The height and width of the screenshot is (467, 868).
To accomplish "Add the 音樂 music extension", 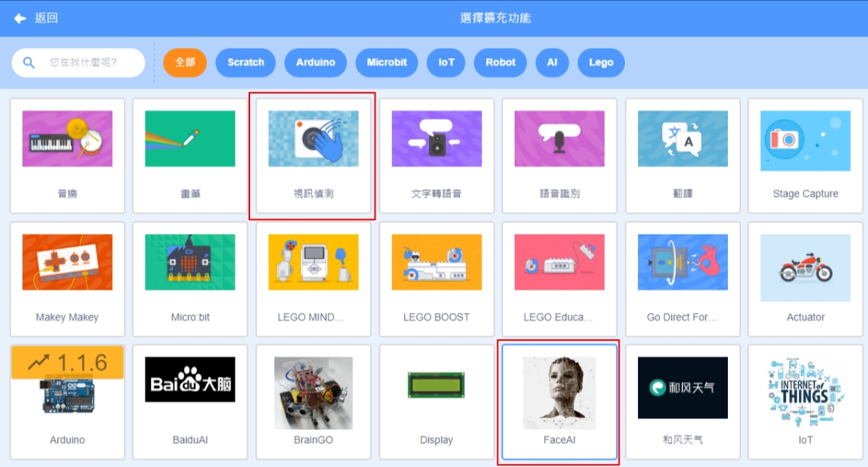I will [x=67, y=156].
